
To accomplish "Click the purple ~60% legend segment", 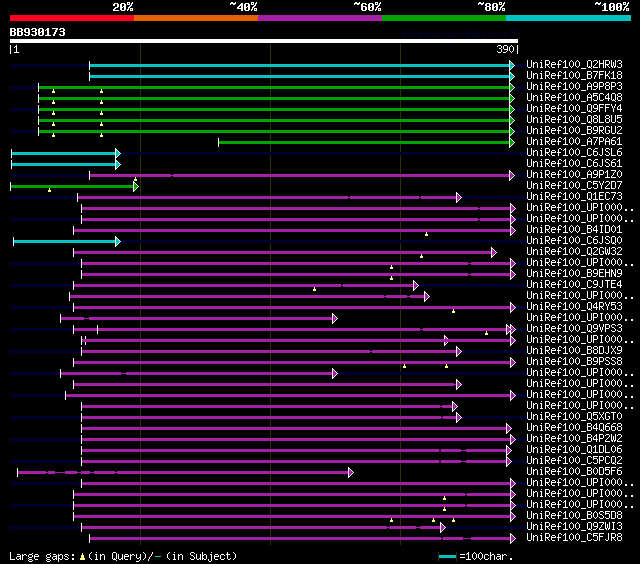I will tap(320, 18).
